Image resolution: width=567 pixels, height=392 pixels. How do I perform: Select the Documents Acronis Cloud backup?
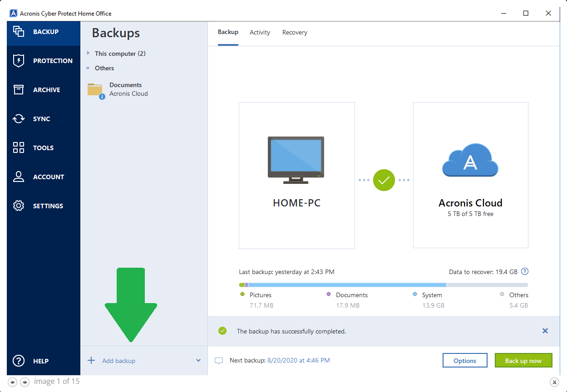(x=144, y=89)
